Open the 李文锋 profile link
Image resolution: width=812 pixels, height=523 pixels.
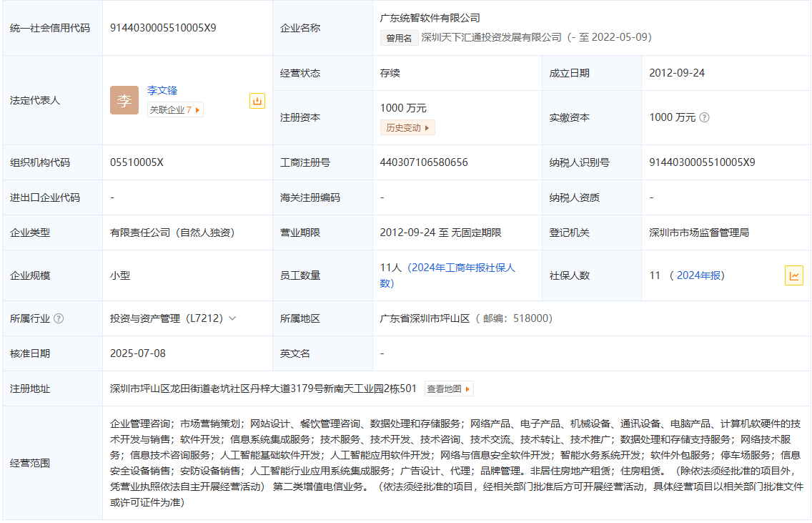point(162,90)
